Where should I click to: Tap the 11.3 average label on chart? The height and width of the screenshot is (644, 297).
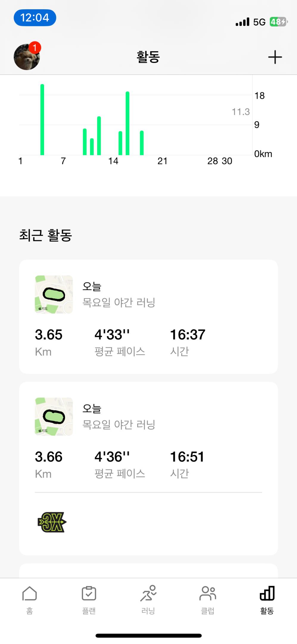coord(241,112)
